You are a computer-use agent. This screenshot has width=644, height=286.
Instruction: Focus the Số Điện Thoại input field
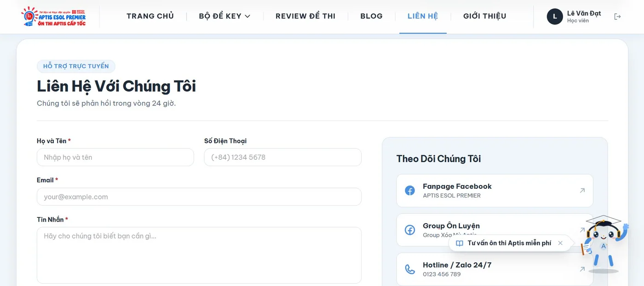pyautogui.click(x=283, y=157)
